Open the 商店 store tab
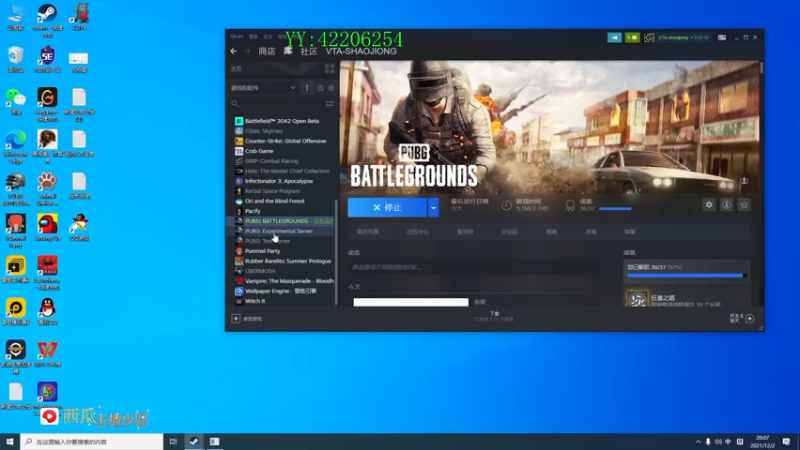The width and height of the screenshot is (800, 450). pyautogui.click(x=267, y=51)
